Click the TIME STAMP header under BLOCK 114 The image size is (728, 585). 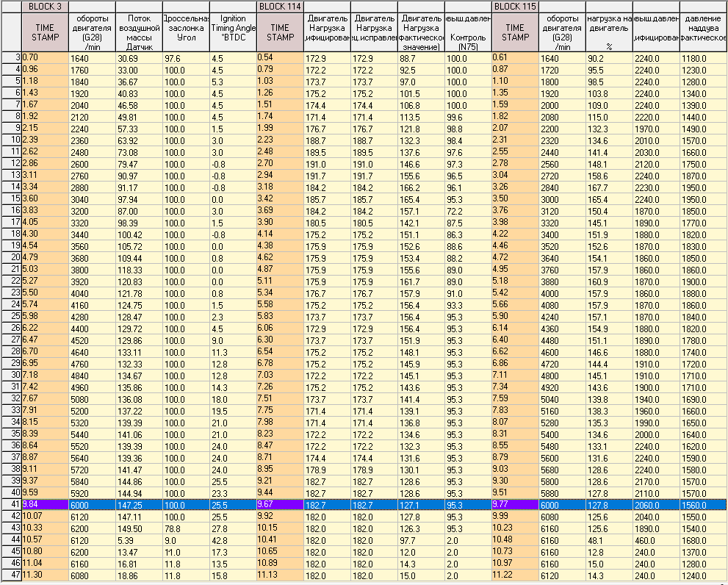tap(280, 32)
